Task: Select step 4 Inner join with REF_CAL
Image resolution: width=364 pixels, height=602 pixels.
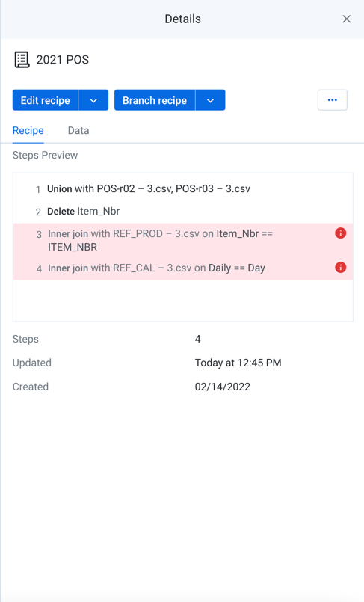Action: tap(183, 268)
